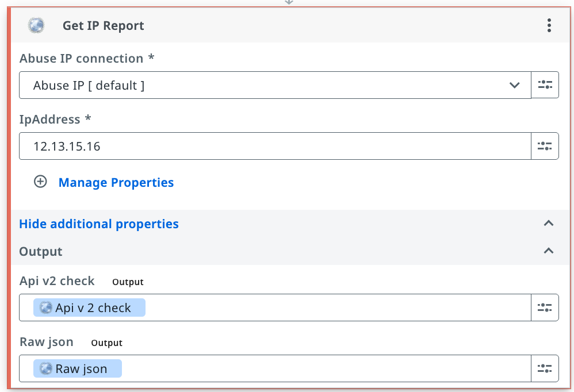Click the IpAddress label
574x392 pixels.
tap(55, 120)
